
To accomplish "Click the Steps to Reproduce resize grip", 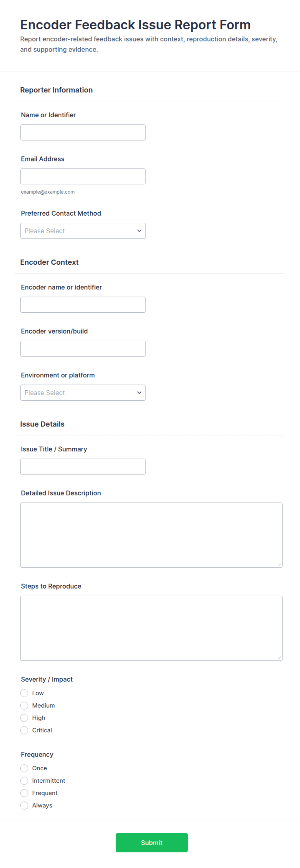I will coord(279,657).
